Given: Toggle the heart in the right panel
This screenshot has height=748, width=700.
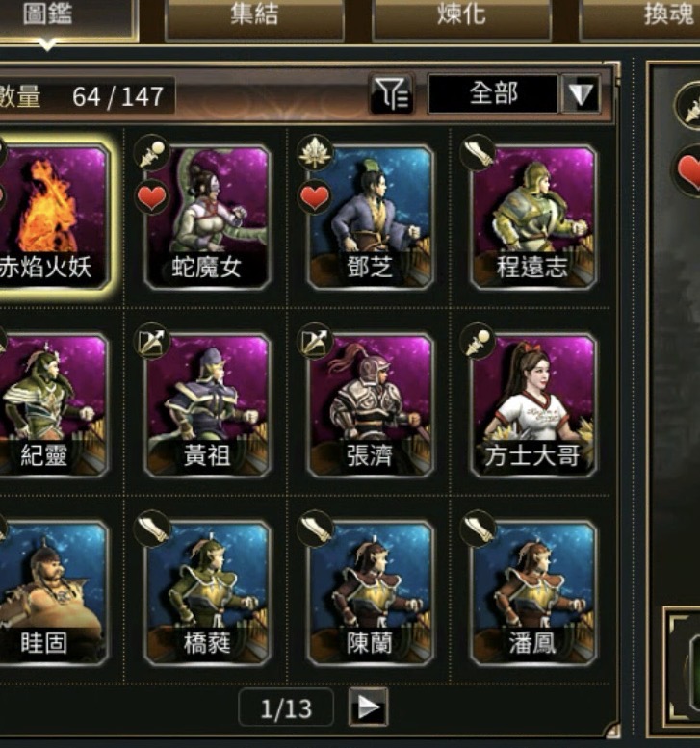Looking at the screenshot, I should click(x=689, y=170).
